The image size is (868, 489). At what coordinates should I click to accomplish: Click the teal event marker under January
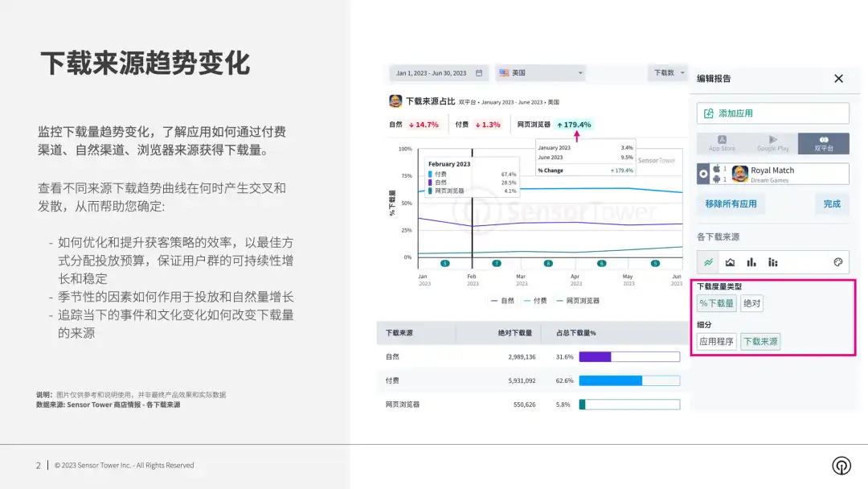[444, 264]
